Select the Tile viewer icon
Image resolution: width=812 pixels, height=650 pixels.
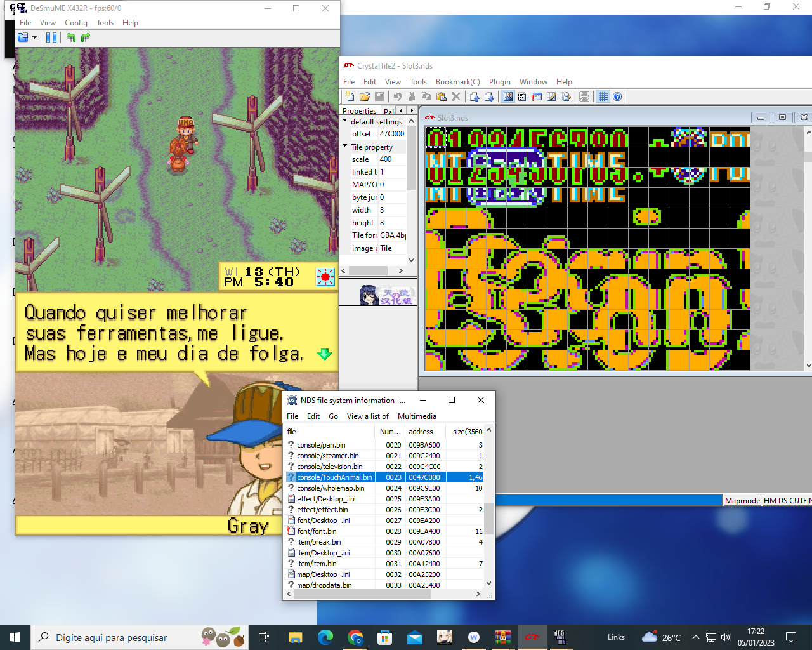tap(507, 96)
